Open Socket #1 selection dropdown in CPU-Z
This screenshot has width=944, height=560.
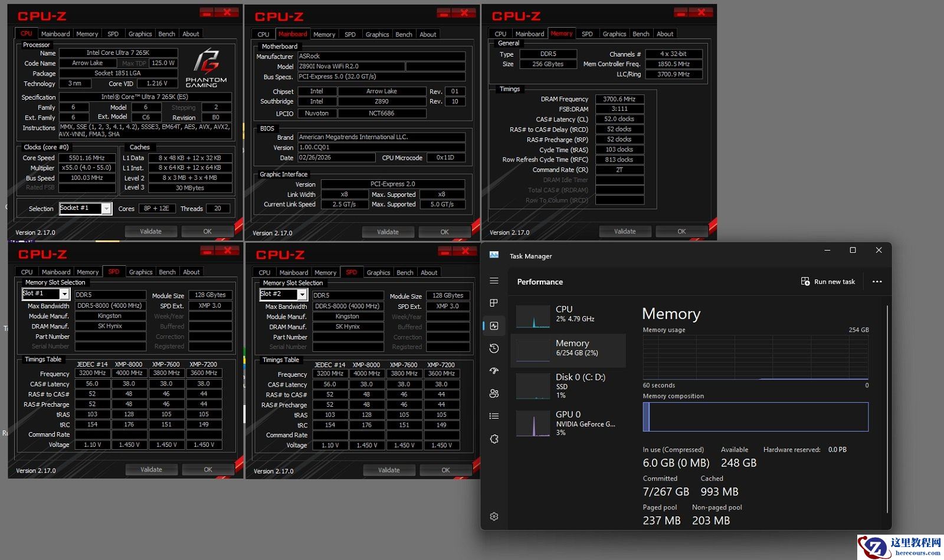pos(106,208)
